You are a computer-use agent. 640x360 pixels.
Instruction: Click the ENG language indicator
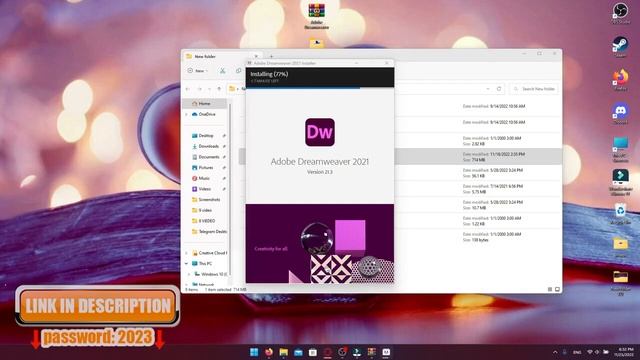577,352
